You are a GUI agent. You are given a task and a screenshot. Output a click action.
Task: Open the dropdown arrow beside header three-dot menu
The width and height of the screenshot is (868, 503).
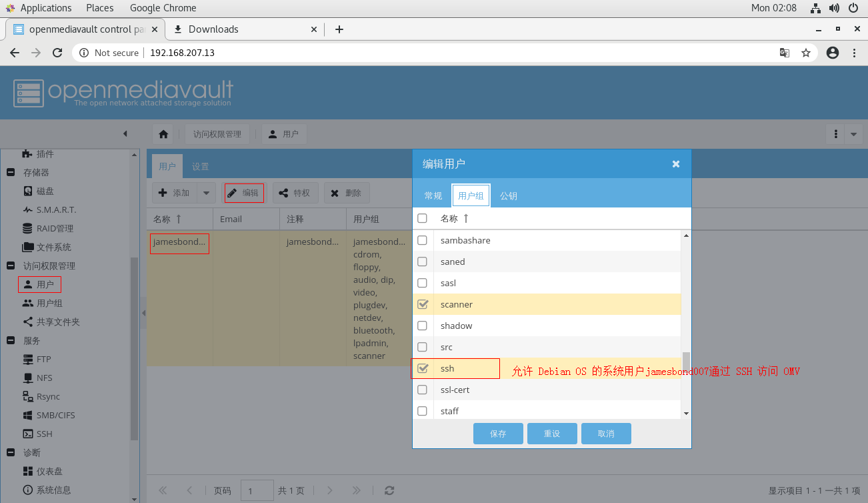(x=853, y=134)
